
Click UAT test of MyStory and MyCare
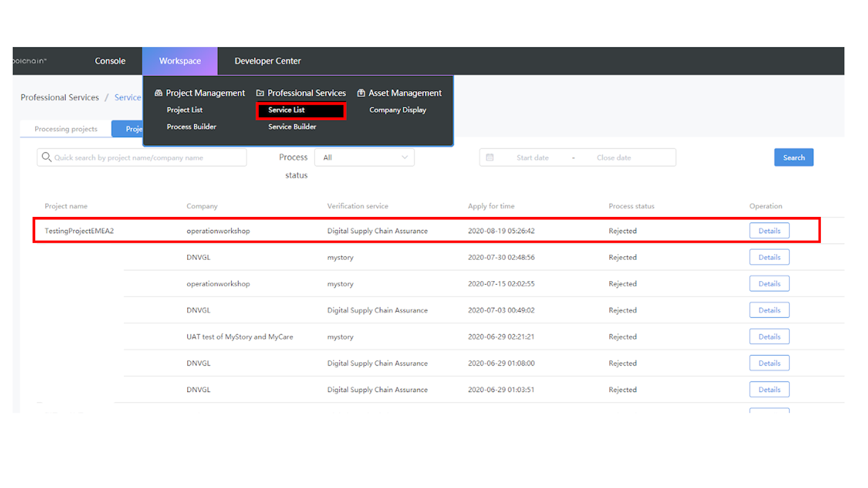(x=240, y=337)
